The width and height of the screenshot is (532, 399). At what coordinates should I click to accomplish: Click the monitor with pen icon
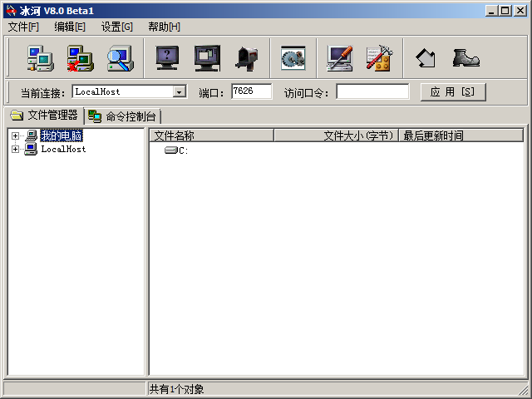[340, 58]
